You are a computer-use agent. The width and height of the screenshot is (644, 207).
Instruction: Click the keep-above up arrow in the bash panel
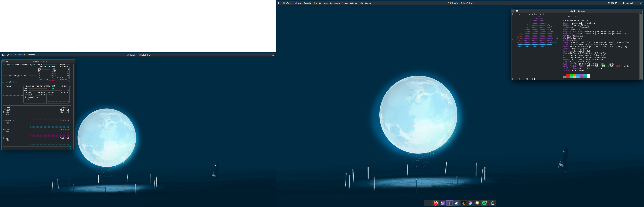pyautogui.click(x=287, y=3)
